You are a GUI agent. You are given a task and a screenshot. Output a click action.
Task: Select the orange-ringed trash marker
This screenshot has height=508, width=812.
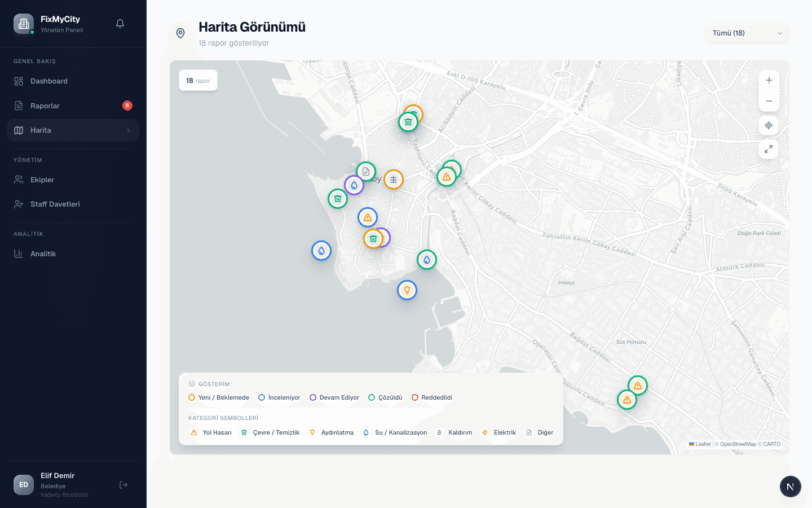(x=373, y=239)
